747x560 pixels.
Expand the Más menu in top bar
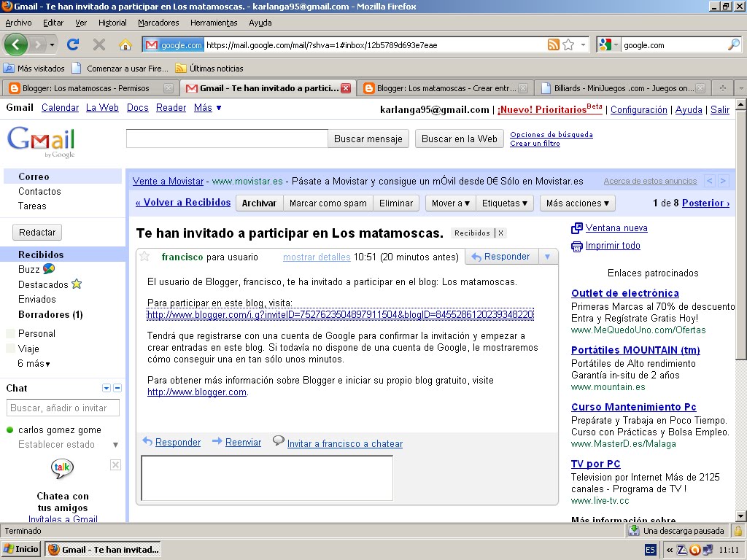(208, 108)
